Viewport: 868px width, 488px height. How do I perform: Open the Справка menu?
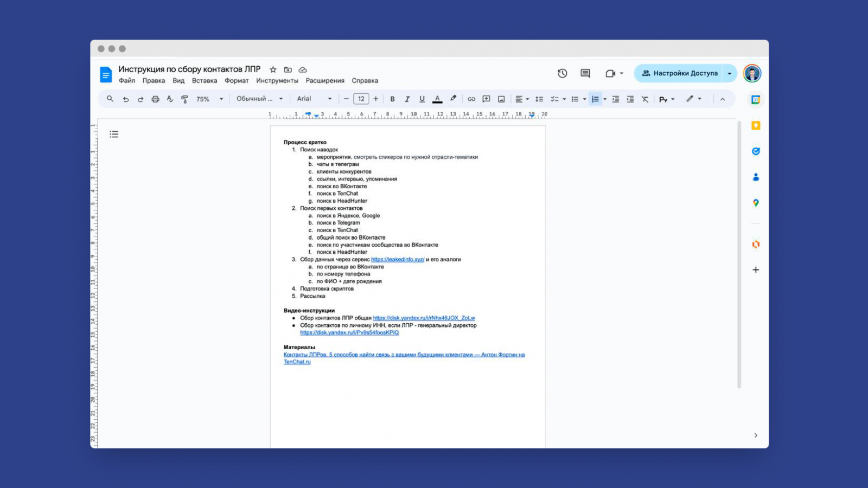[365, 81]
